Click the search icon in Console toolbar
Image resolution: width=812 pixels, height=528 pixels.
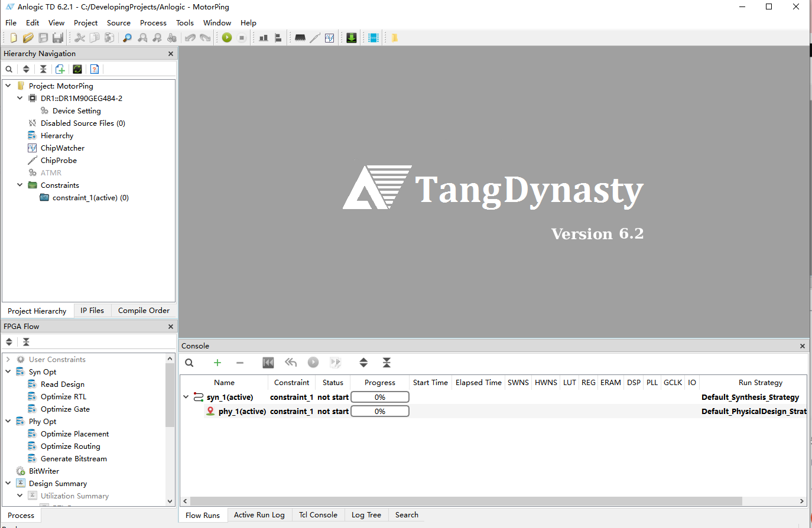[x=189, y=363]
